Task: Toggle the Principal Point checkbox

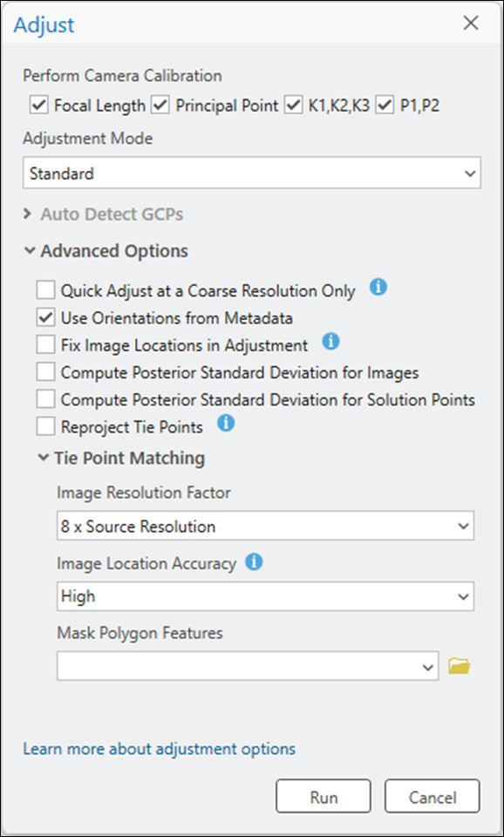Action: 160,105
